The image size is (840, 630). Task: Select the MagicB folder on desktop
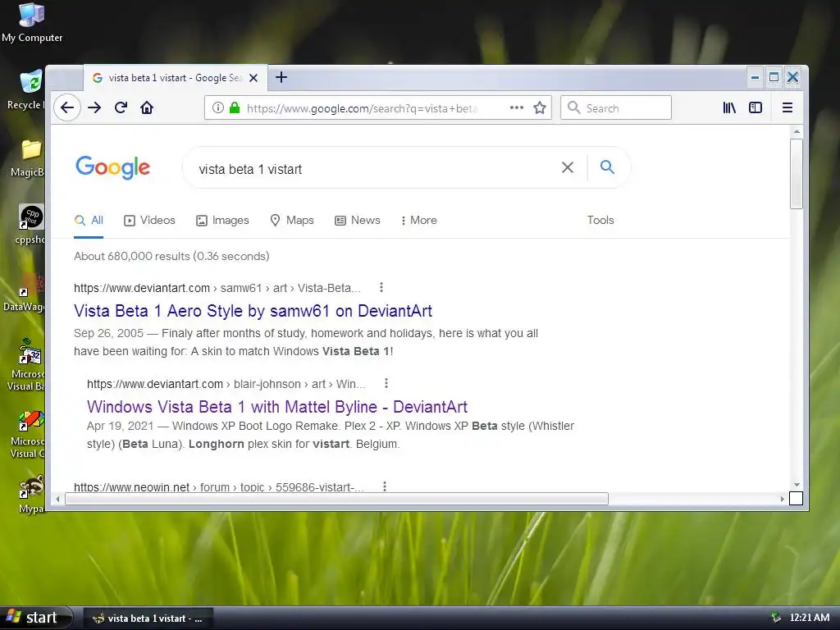tap(28, 157)
